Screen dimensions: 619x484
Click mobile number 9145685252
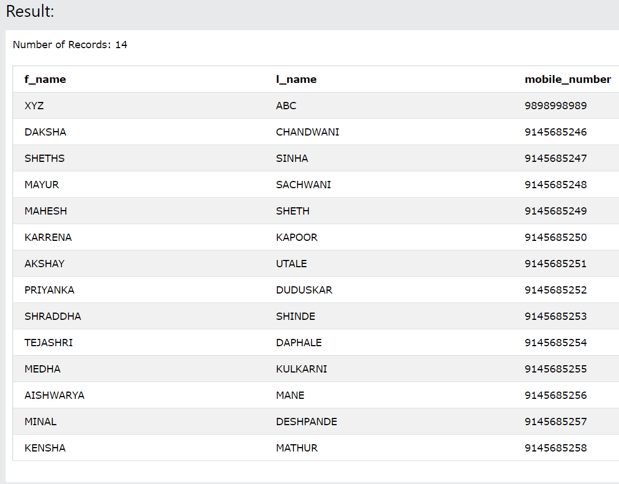point(555,290)
